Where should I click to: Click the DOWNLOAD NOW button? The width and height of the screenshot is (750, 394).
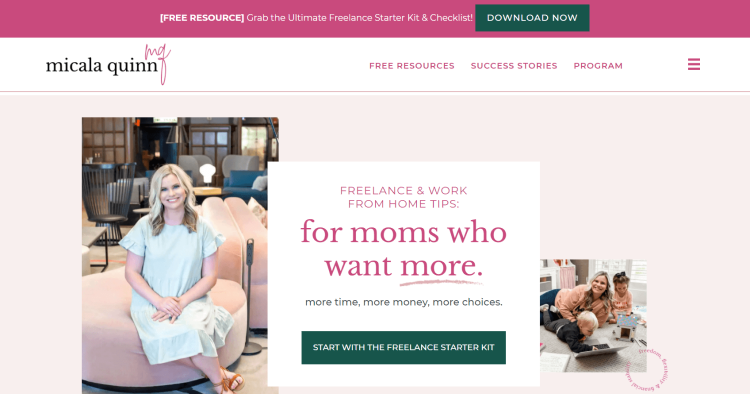click(x=532, y=18)
